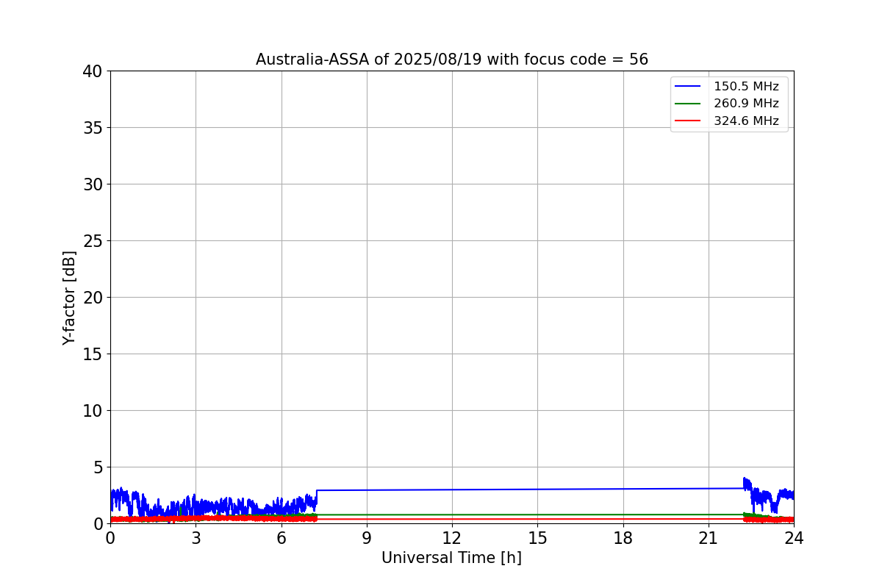Click x-axis tick label 15
The height and width of the screenshot is (588, 882).
pos(537,537)
